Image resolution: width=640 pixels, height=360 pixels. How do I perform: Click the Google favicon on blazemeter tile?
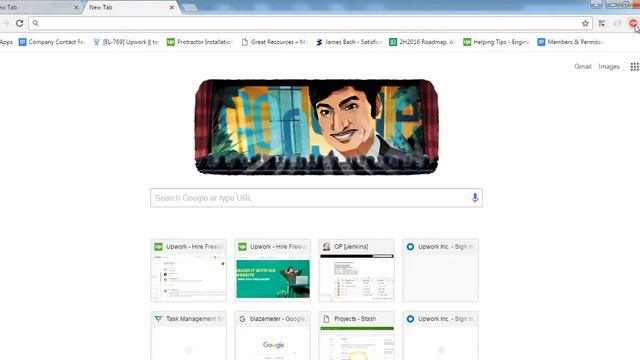[242, 319]
